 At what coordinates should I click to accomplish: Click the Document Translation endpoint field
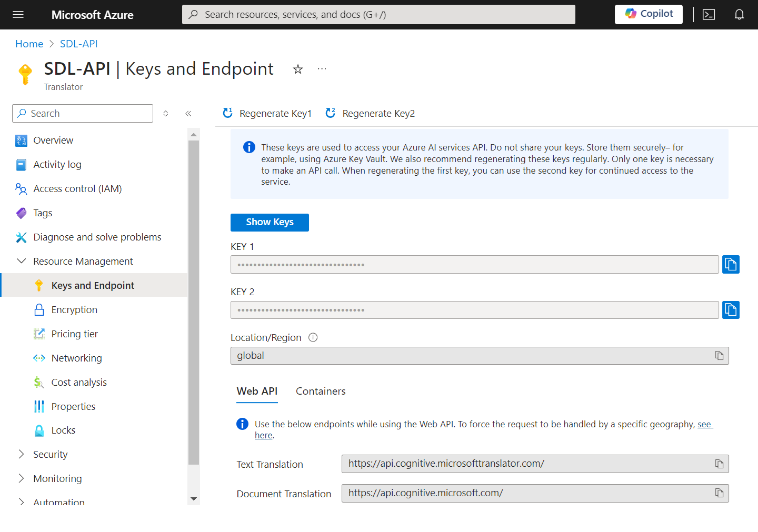click(x=535, y=493)
